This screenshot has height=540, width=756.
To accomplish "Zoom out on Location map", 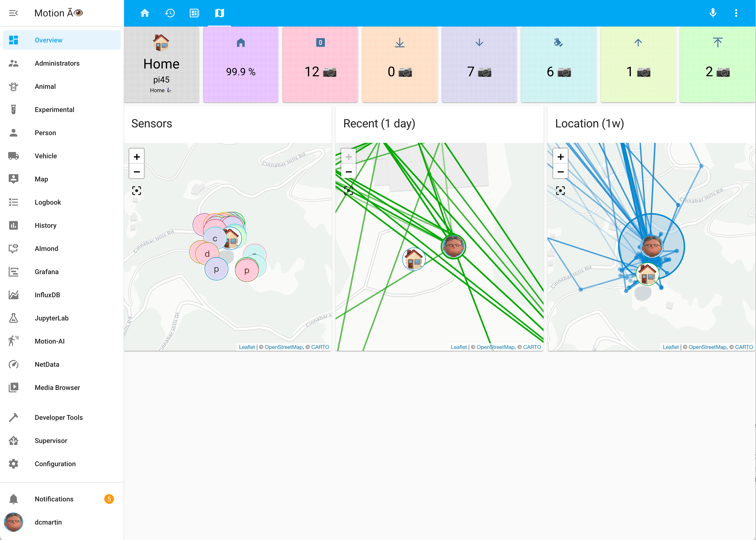I will [560, 172].
